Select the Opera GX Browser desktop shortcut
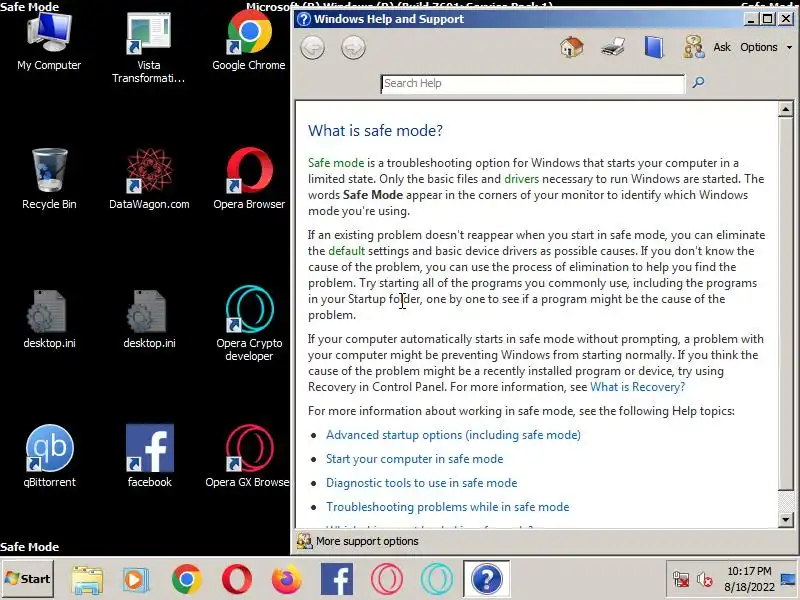 (247, 457)
